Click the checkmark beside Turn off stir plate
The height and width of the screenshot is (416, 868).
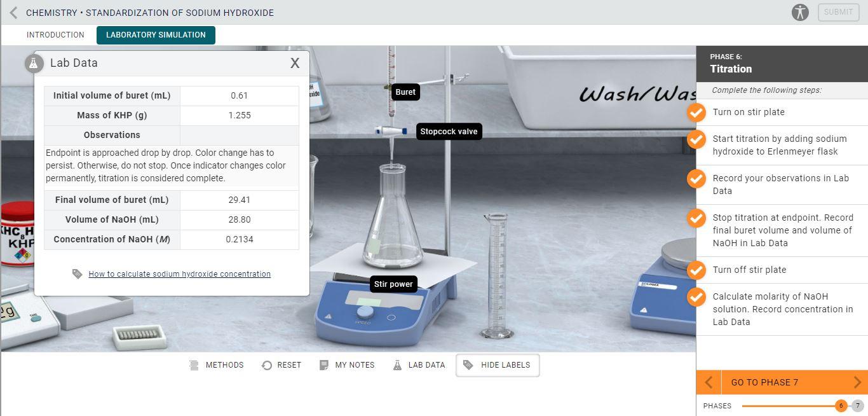click(x=696, y=270)
